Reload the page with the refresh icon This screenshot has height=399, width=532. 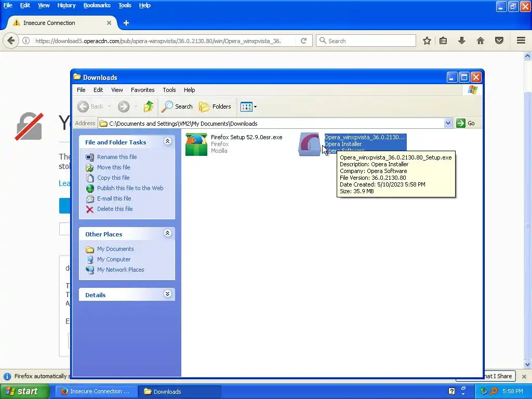[x=303, y=41]
